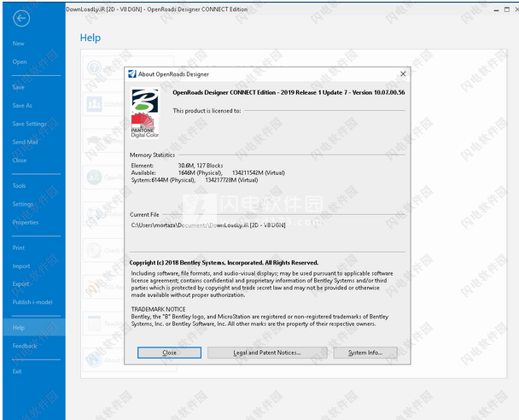Click System Info button
Viewport: 519px width, 420px height.
(365, 353)
